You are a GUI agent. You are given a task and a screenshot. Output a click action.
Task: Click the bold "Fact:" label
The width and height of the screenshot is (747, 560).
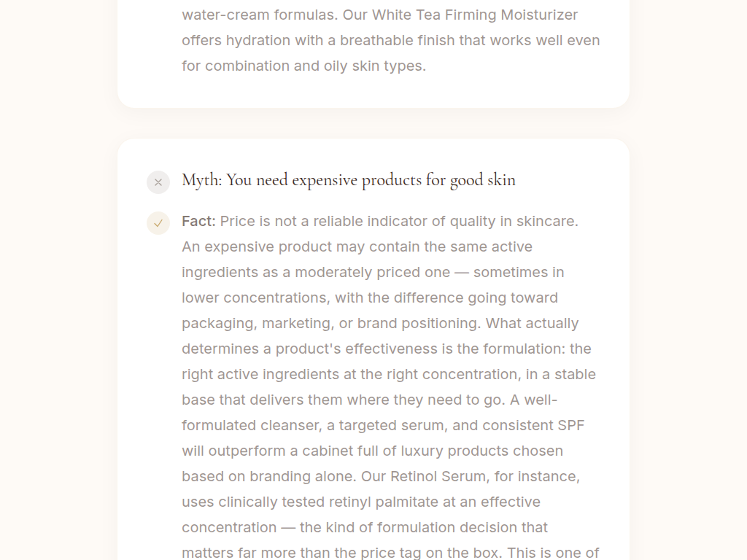[198, 221]
